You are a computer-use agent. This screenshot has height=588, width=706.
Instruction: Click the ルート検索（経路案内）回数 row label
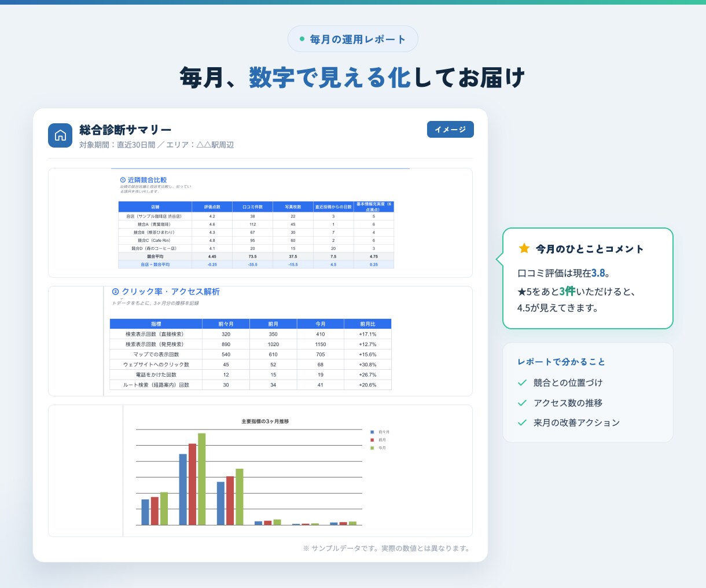click(x=156, y=385)
